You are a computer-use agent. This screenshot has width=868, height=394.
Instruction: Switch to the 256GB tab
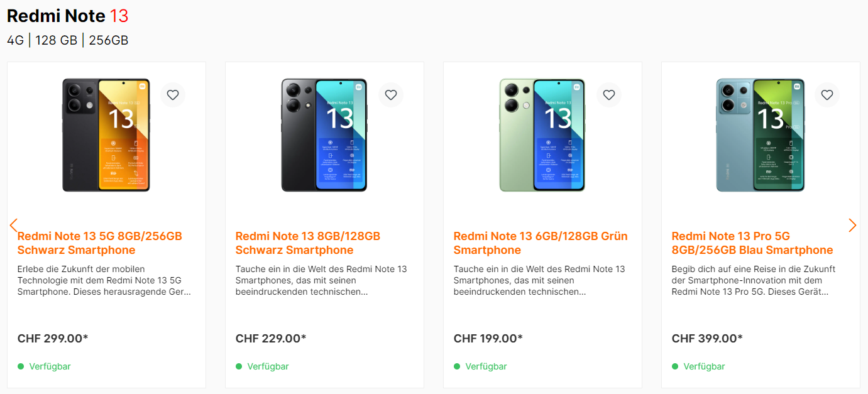pos(108,40)
